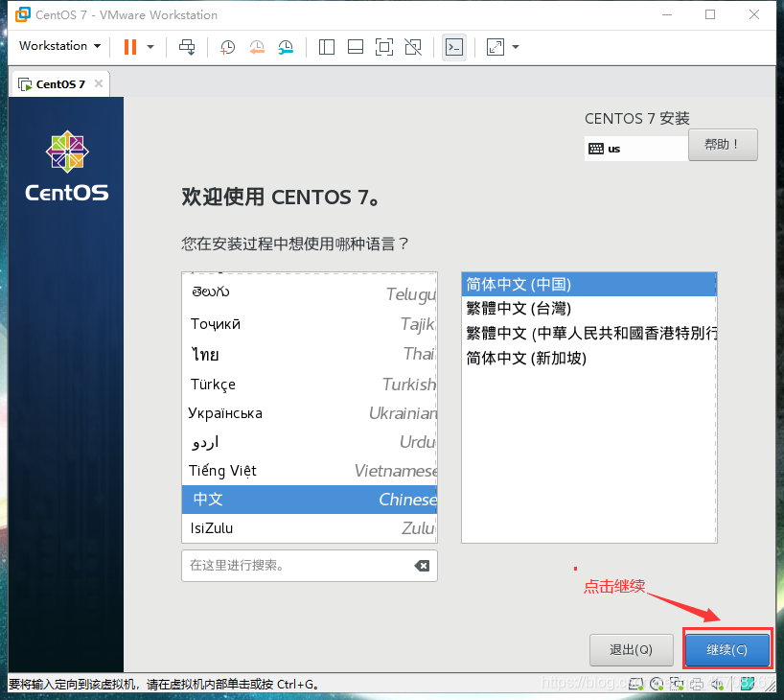This screenshot has width=784, height=700.
Task: Expand the power options dropdown arrow
Action: click(150, 47)
